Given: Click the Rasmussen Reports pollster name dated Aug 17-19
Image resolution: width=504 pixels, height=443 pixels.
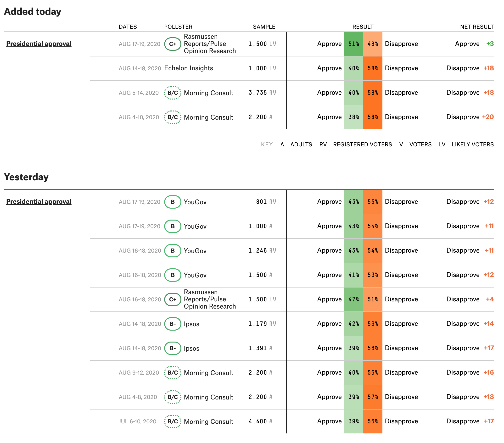Looking at the screenshot, I should 210,44.
